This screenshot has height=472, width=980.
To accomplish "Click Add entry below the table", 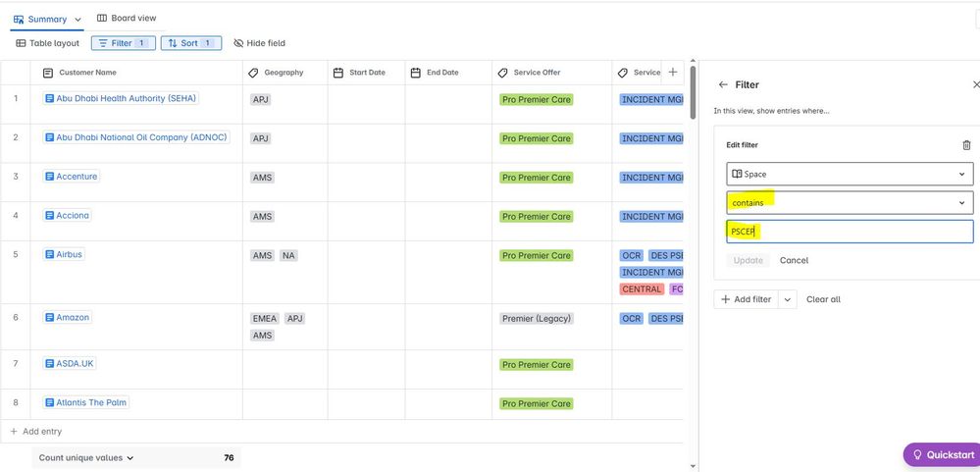I will (x=36, y=432).
